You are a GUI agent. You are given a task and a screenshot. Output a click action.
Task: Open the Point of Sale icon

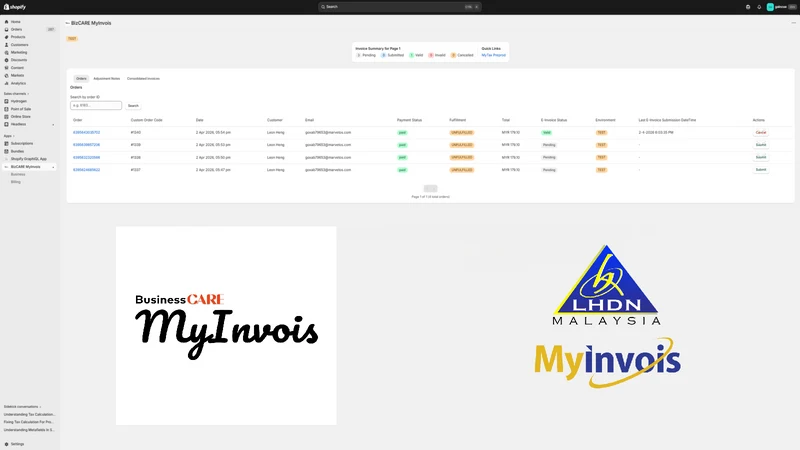(7, 109)
